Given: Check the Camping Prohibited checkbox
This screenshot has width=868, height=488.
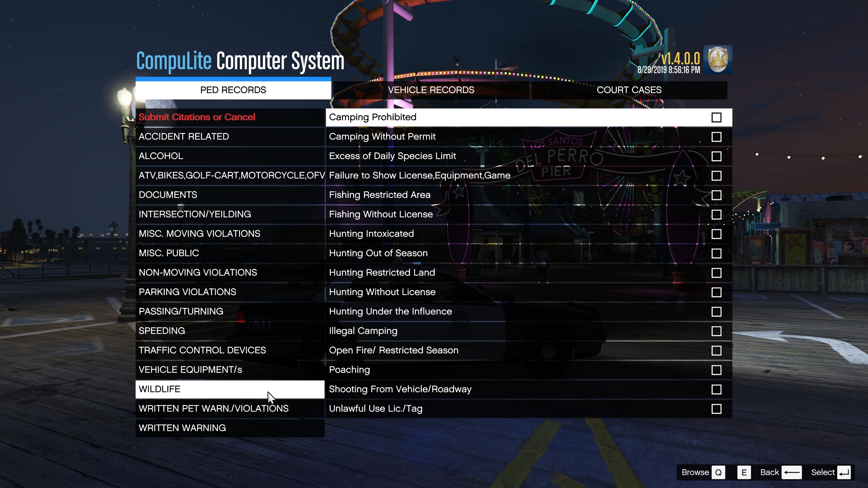Looking at the screenshot, I should 716,117.
